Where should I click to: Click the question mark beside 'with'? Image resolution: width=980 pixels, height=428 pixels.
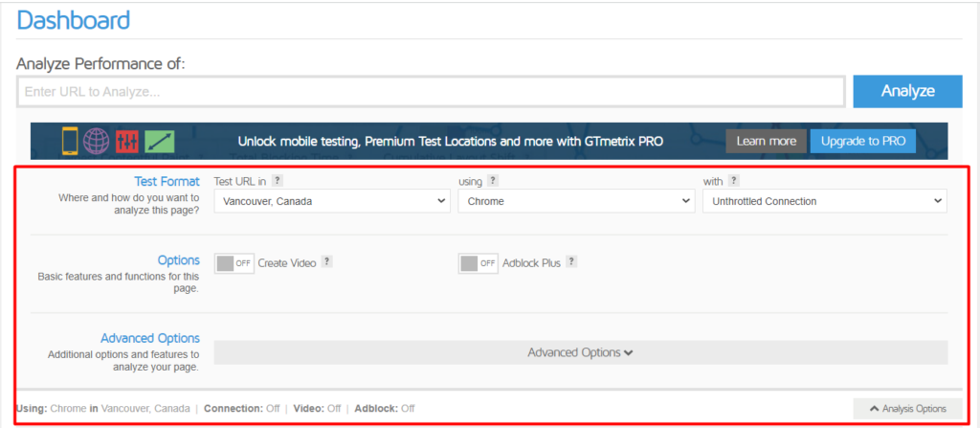point(734,181)
